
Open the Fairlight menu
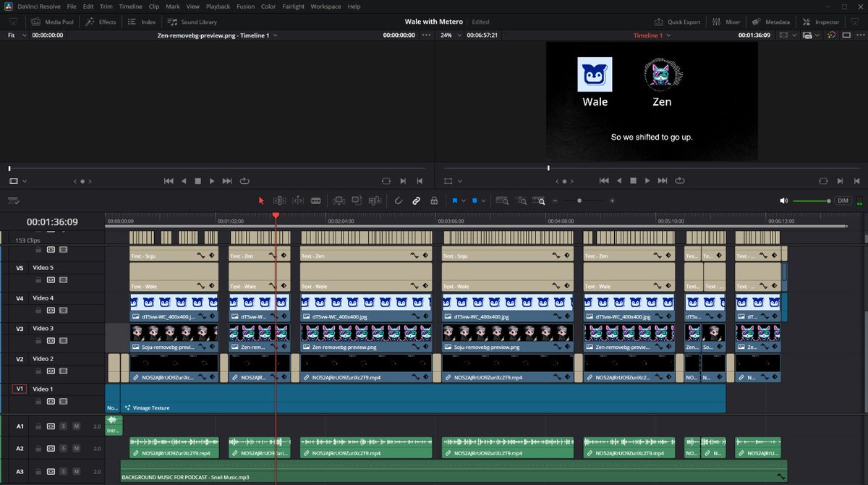[x=293, y=7]
